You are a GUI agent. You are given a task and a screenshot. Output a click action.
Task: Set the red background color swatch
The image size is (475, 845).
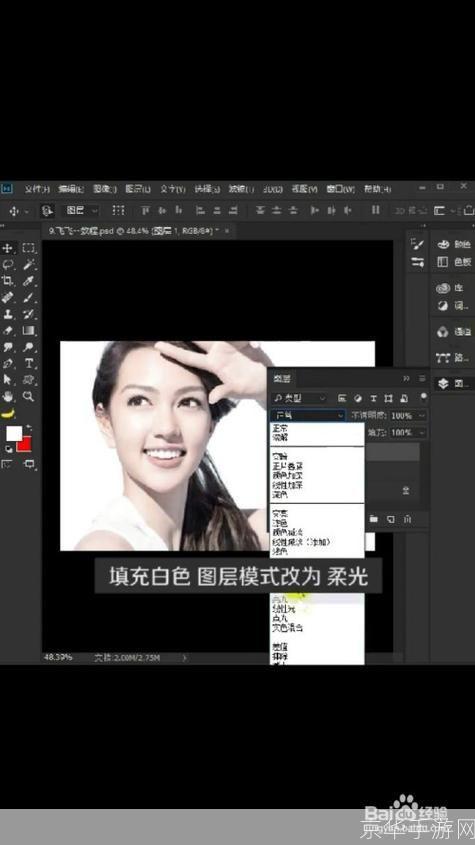tap(25, 445)
